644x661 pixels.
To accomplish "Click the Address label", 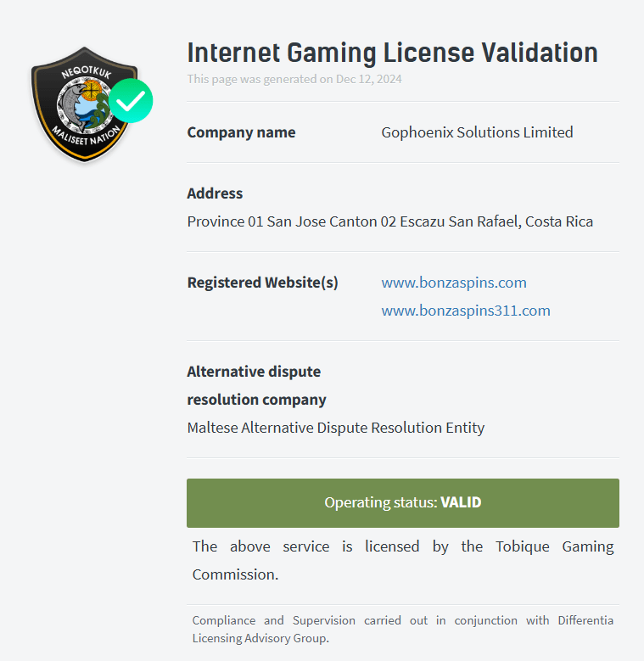I will pyautogui.click(x=215, y=193).
